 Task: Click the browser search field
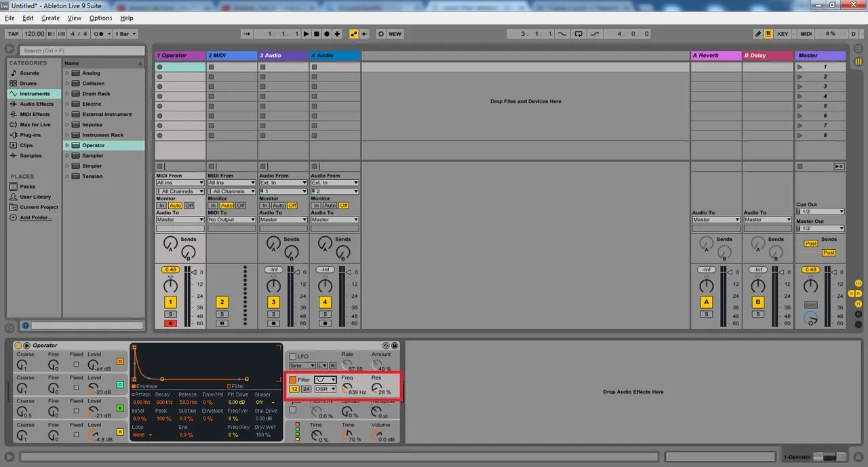click(81, 50)
